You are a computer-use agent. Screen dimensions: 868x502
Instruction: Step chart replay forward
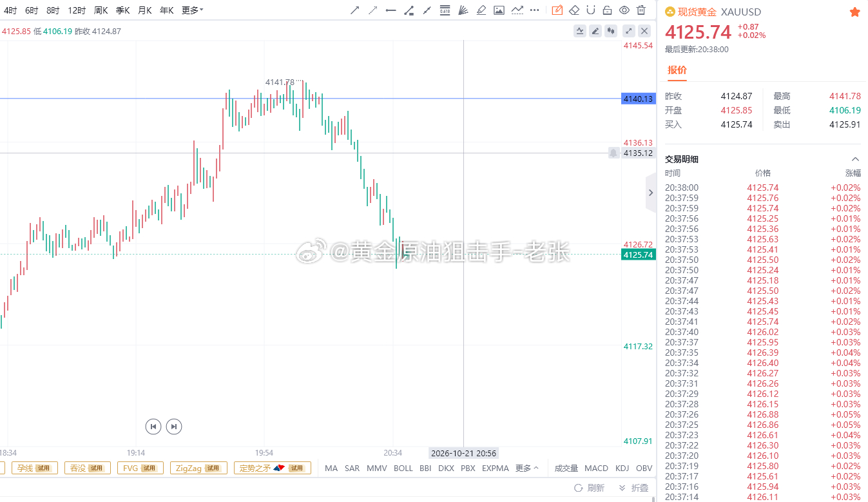(174, 426)
